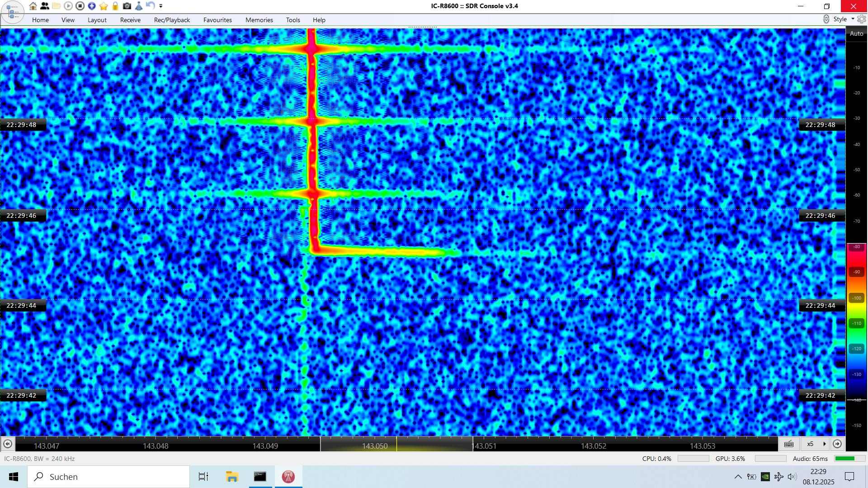Toggle ribbon collapse arrows beside Style

coord(826,19)
